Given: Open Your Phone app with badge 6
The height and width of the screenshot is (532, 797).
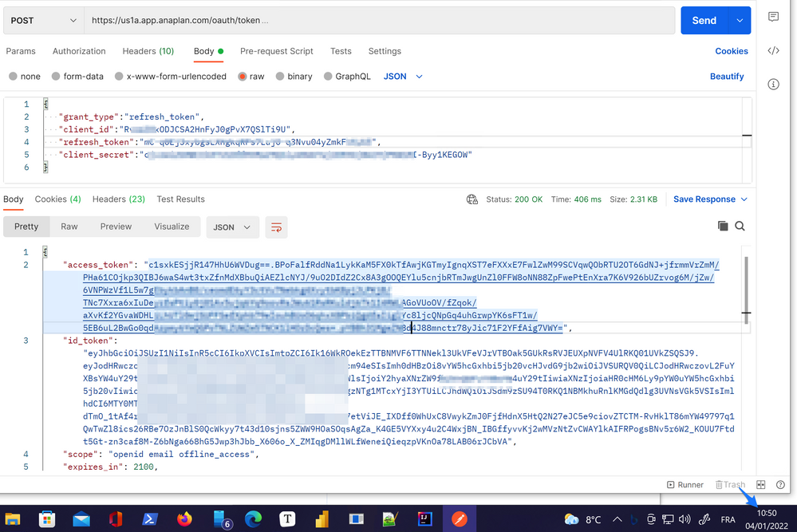Looking at the screenshot, I should click(222, 518).
